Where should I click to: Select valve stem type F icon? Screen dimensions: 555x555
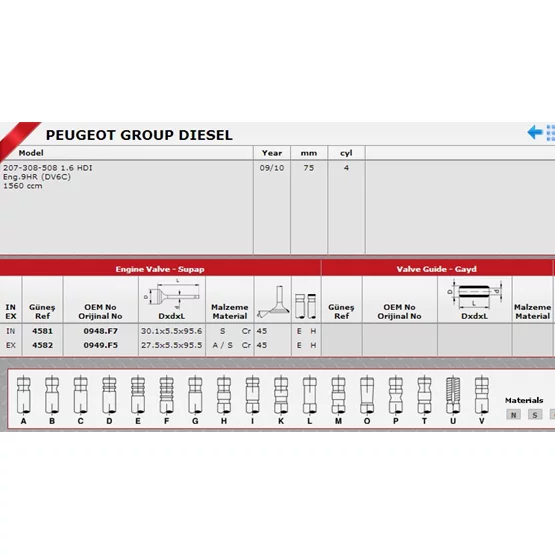(166, 395)
